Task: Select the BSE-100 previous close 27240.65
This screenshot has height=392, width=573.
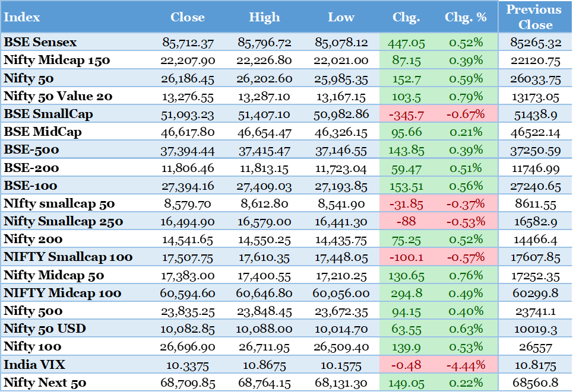Action: [x=535, y=186]
